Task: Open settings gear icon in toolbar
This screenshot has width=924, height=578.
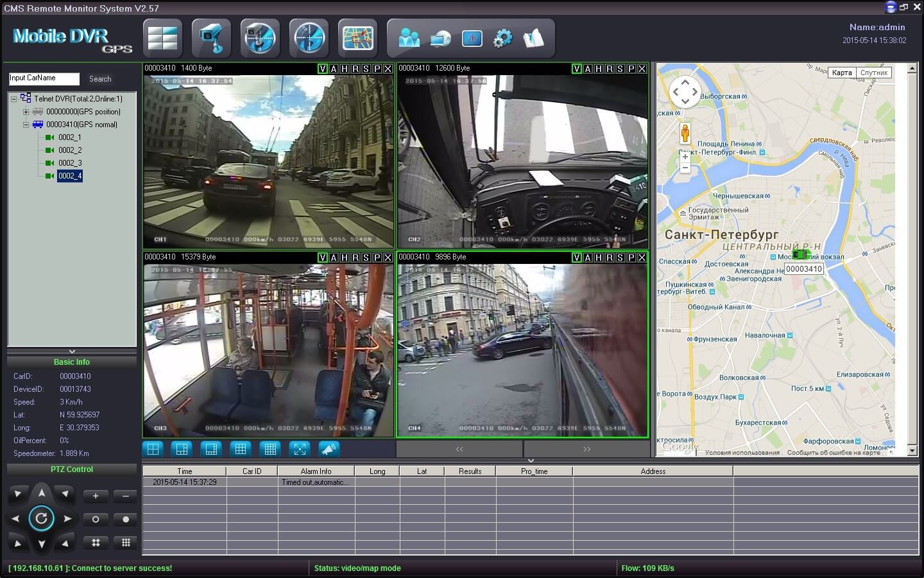Action: [x=502, y=39]
